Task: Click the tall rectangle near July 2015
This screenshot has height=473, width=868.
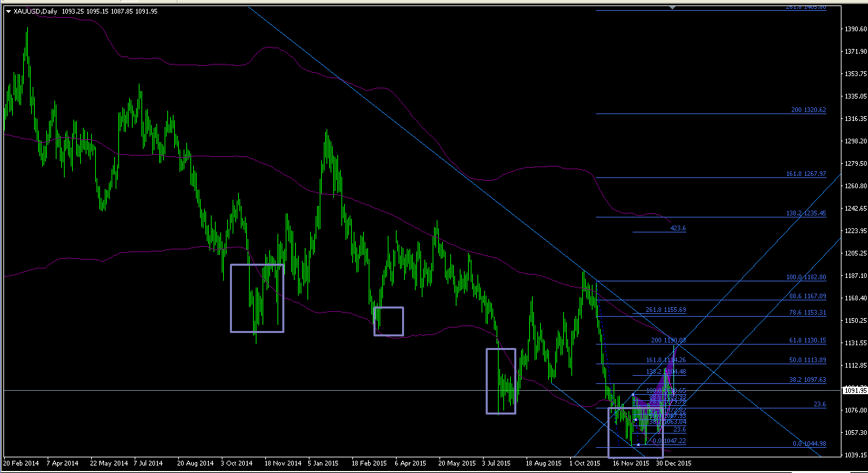Action: [501, 381]
